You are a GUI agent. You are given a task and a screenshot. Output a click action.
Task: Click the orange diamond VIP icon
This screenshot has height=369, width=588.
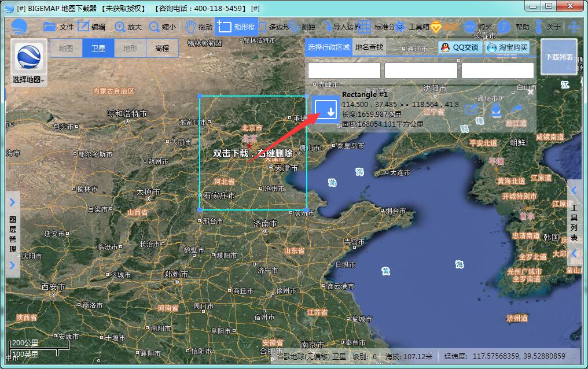(x=436, y=27)
